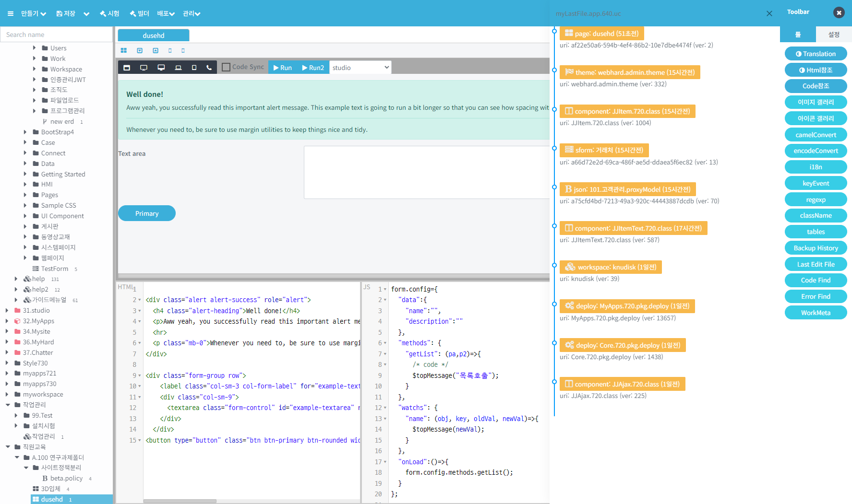The width and height of the screenshot is (852, 504).
Task: Open the 만들기 dropdown menu
Action: (34, 13)
